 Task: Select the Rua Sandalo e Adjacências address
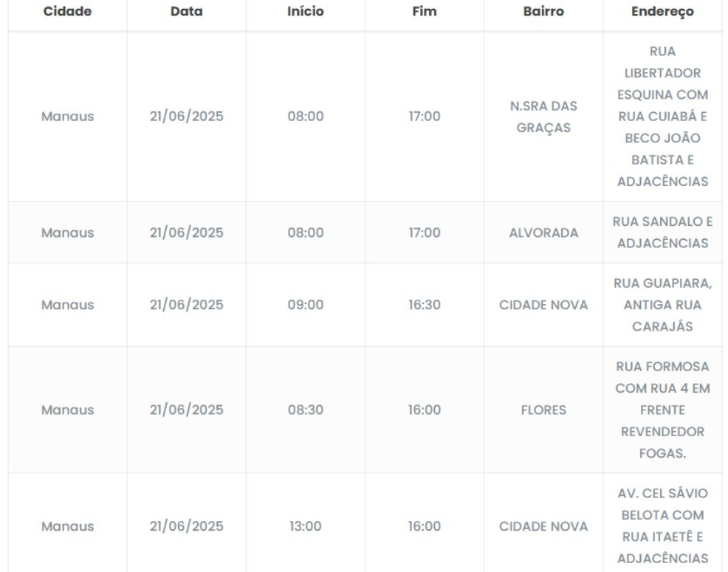pos(662,232)
